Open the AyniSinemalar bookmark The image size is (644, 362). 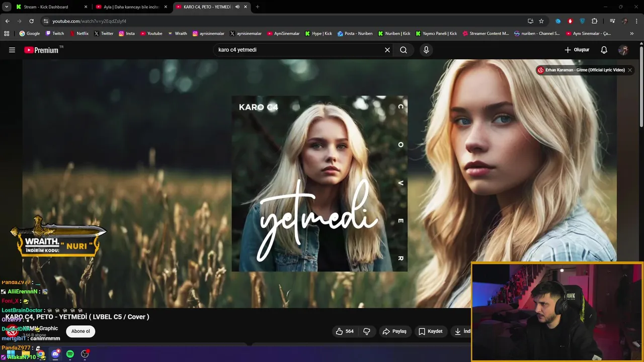point(283,34)
